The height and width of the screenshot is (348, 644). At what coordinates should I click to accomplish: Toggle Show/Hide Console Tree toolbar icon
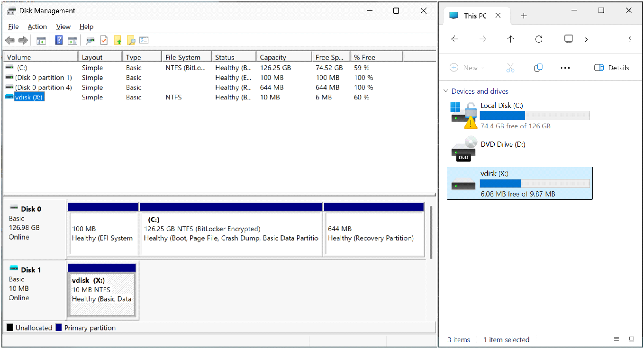[x=41, y=41]
